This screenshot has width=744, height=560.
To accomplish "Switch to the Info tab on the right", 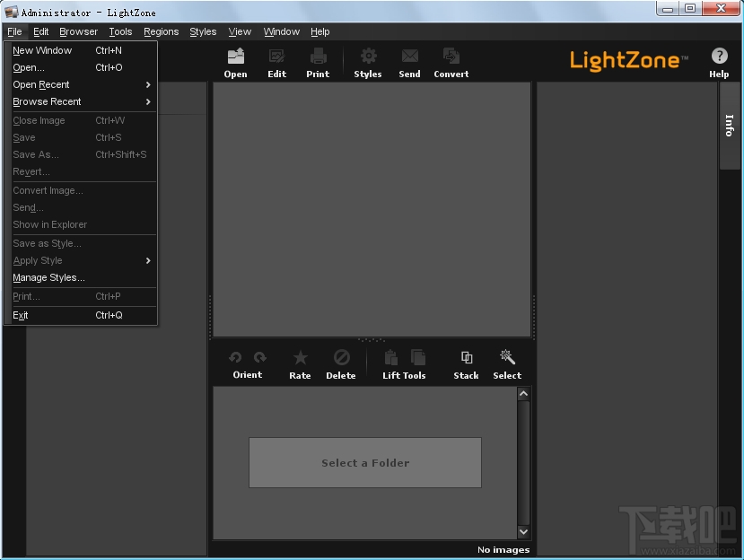I will tap(729, 127).
